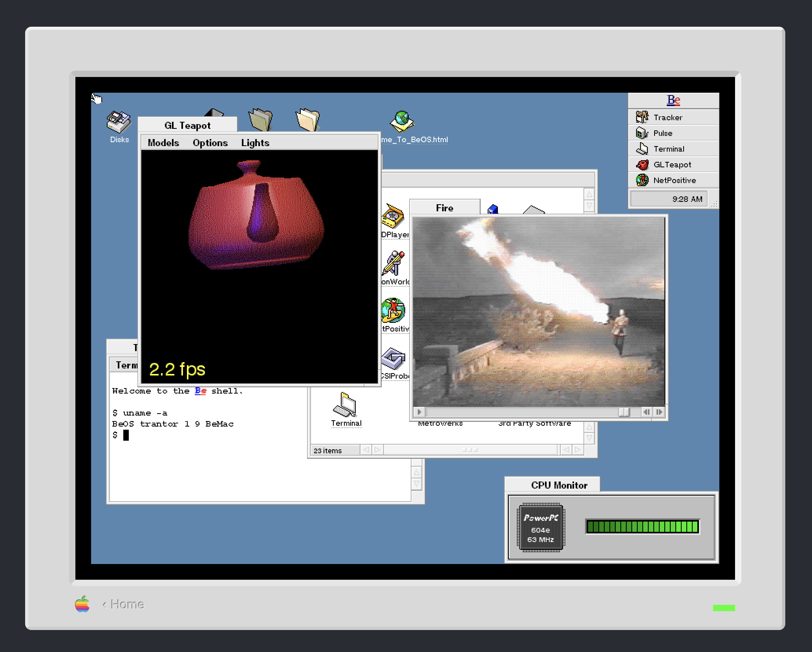Click the "$ uname -a" line in Terminal
Screen dimensions: 812x652
[140, 413]
